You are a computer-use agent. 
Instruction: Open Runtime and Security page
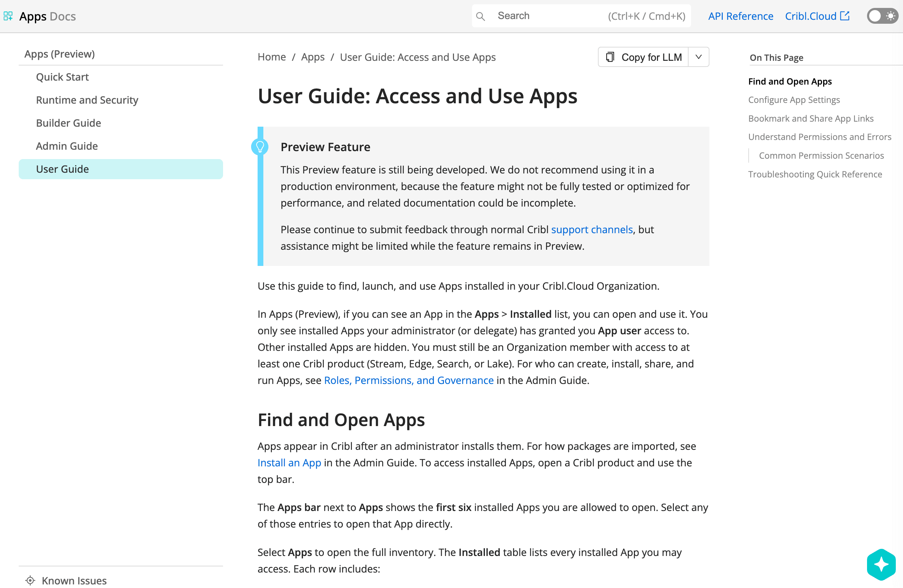pos(87,100)
